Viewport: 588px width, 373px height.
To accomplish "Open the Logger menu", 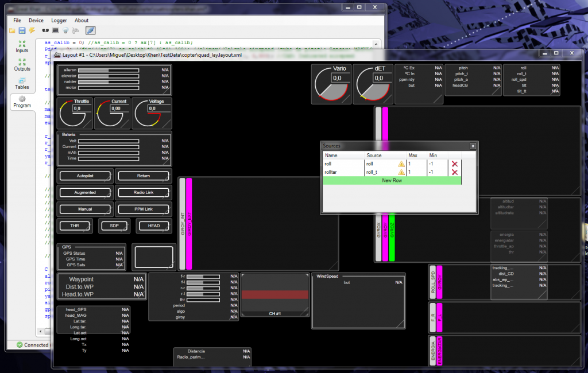I will point(58,20).
